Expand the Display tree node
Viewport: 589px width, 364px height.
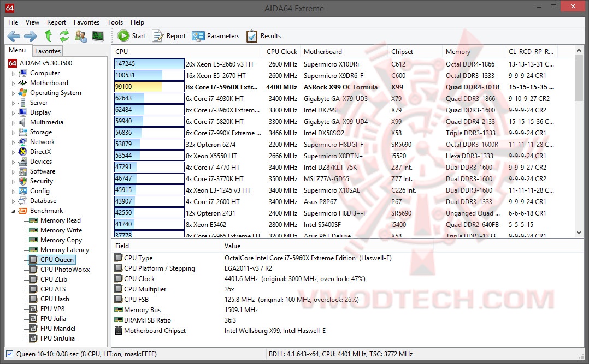tap(14, 112)
